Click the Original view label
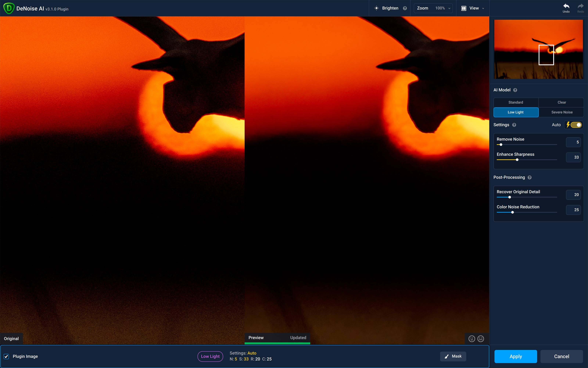Screen dimensions: 588x368 [x=11, y=339]
